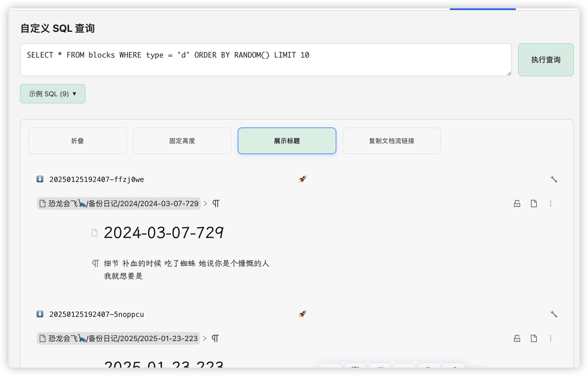
Task: Toggle the 展示标题 option
Action: [x=287, y=141]
